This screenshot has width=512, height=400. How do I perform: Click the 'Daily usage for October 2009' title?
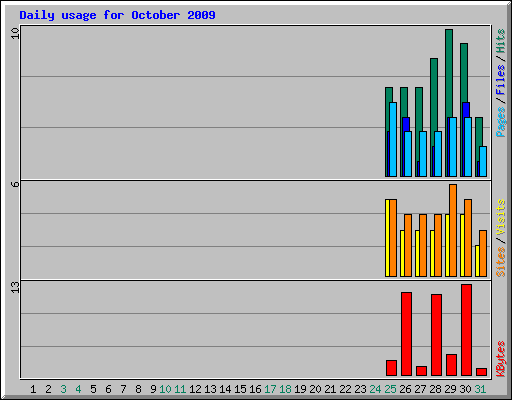[117, 15]
